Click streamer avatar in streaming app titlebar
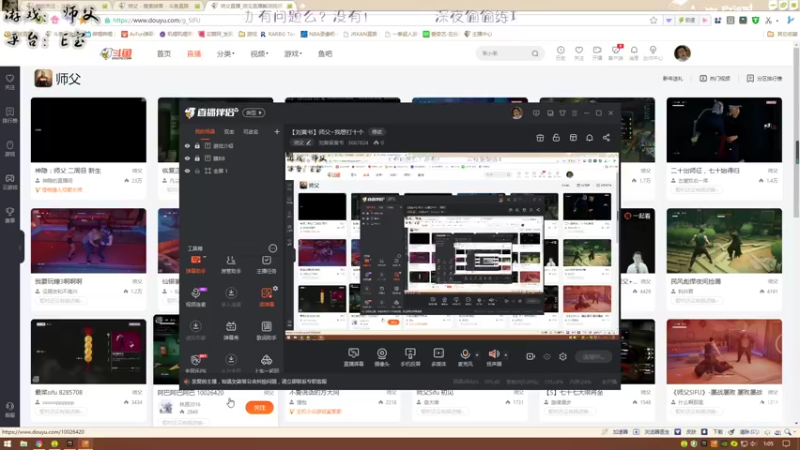The image size is (800, 450). tap(517, 113)
